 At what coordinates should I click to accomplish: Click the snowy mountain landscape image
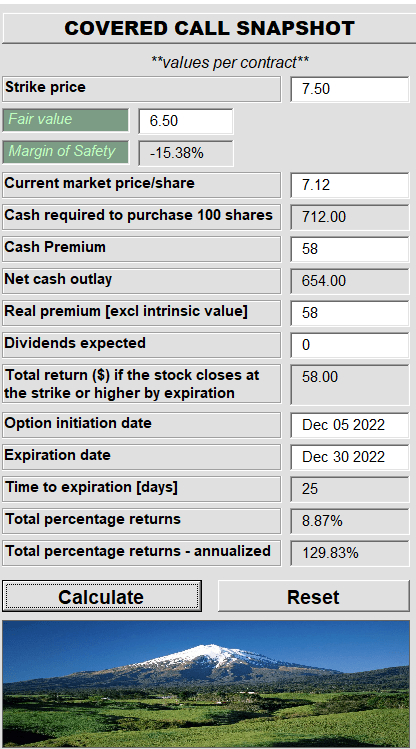pyautogui.click(x=206, y=684)
